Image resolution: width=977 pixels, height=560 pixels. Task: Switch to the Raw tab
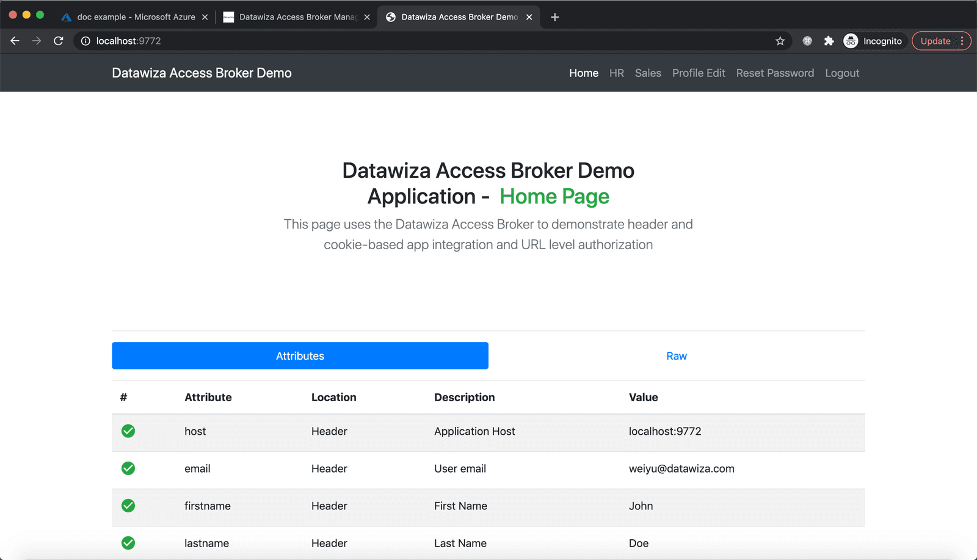(677, 355)
